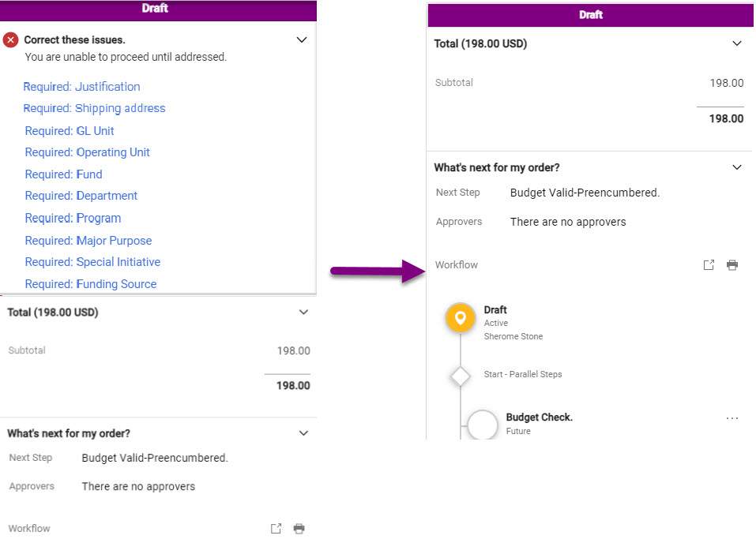756x543 pixels.
Task: Click the Start - Parallel Steps diamond node
Action: click(x=461, y=375)
